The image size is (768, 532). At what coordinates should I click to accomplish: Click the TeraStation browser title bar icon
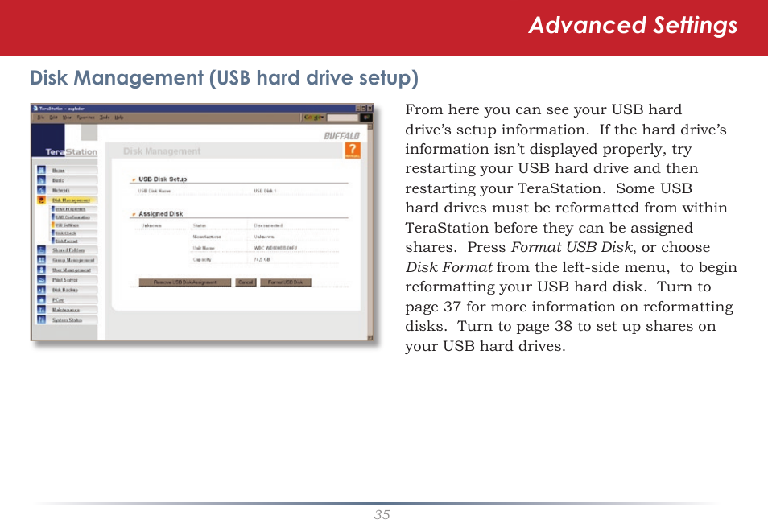35,109
